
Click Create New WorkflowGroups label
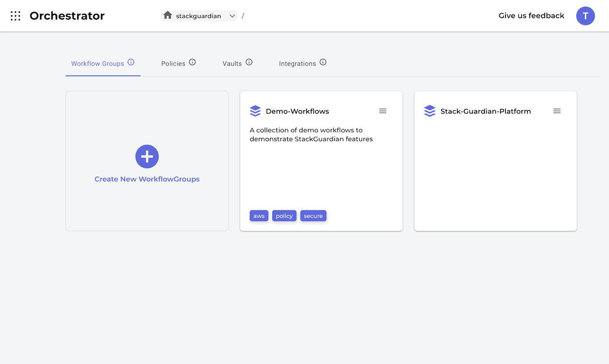point(147,179)
